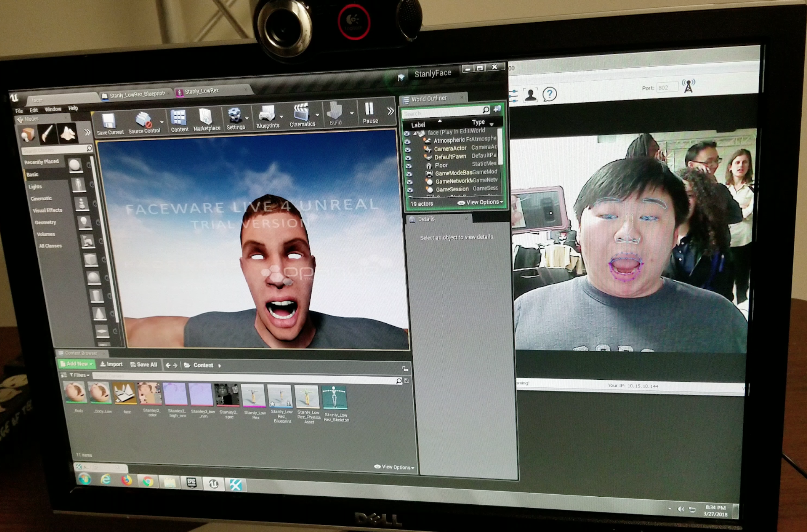Open Content Browser View Options dropdown
The image size is (807, 532).
click(395, 467)
